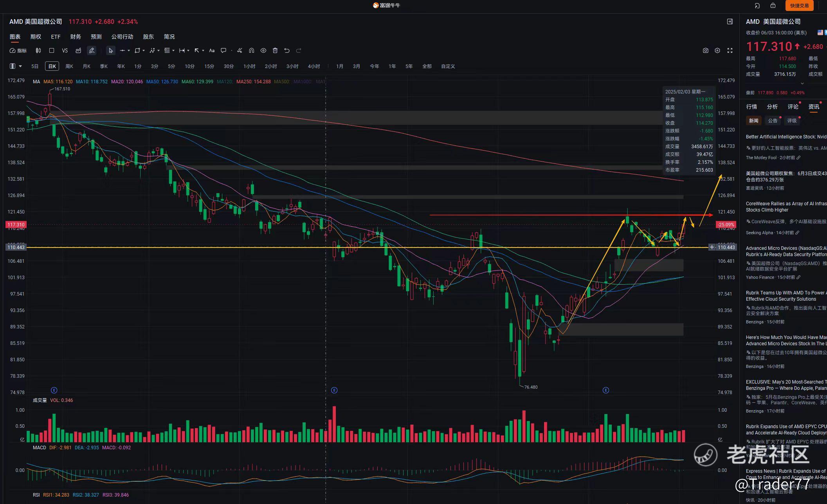This screenshot has width=827, height=504.
Task: Click the plus button on 110.443 line
Action: 712,247
